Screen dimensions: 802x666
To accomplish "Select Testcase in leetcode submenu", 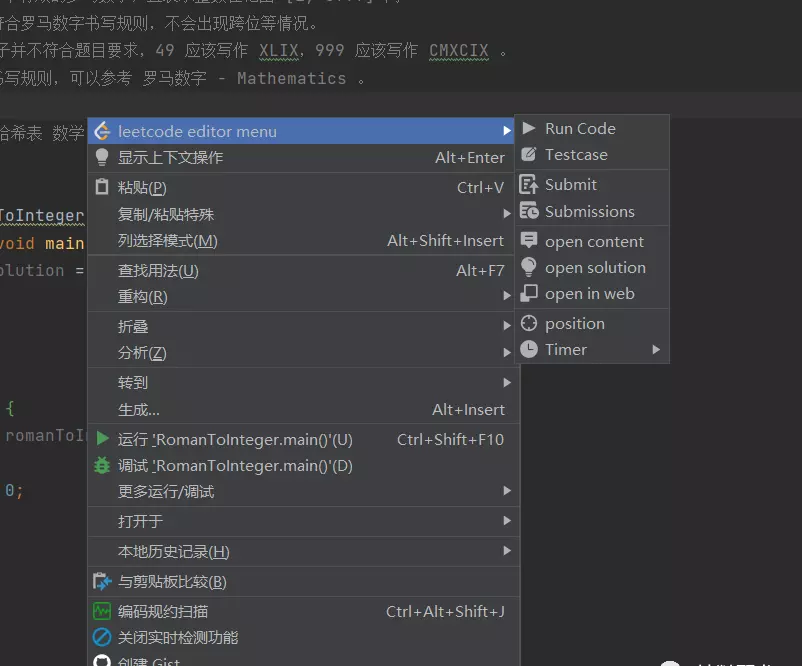I will click(592, 154).
